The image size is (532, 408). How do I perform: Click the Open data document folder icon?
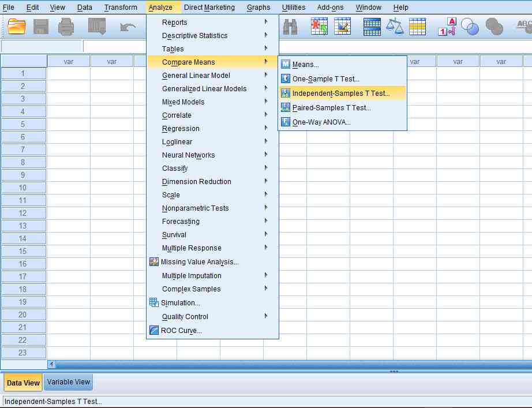coord(17,27)
